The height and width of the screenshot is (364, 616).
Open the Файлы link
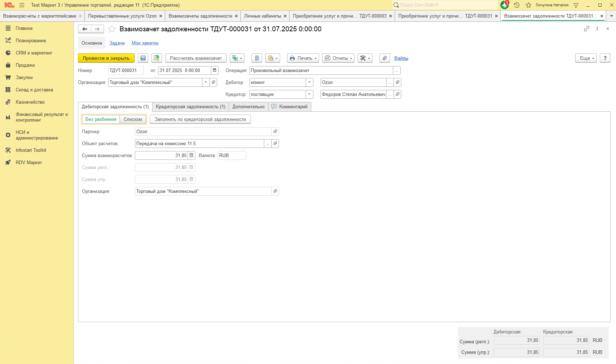401,58
